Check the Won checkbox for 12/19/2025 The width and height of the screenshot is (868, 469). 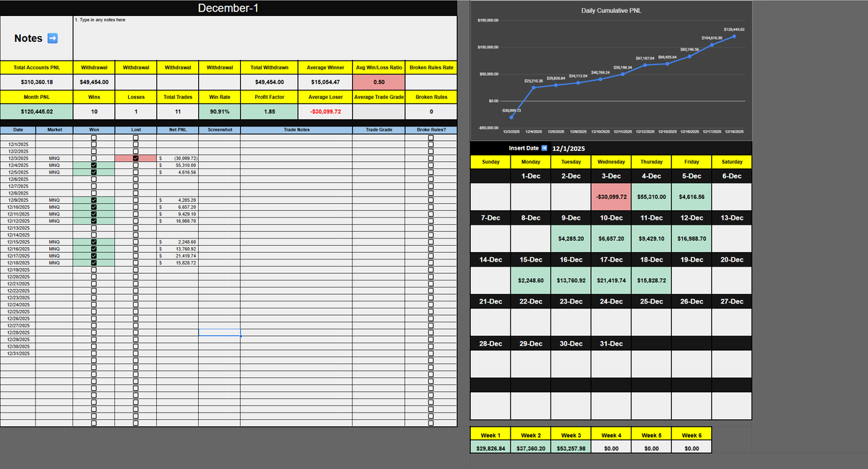coord(94,270)
